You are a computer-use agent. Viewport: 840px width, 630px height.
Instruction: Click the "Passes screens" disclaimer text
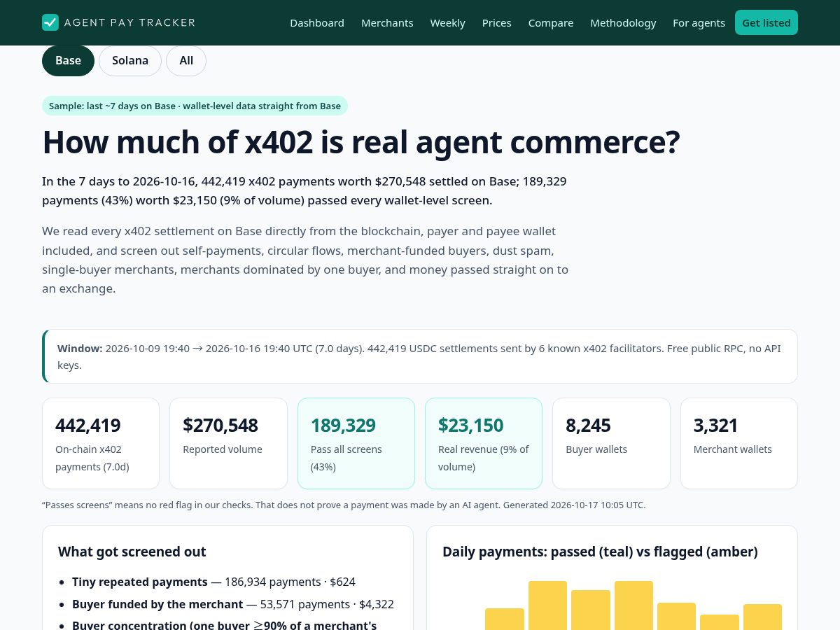click(x=344, y=505)
